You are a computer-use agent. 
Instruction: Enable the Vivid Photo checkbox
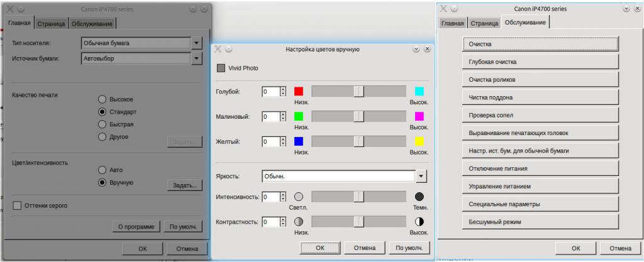click(221, 68)
